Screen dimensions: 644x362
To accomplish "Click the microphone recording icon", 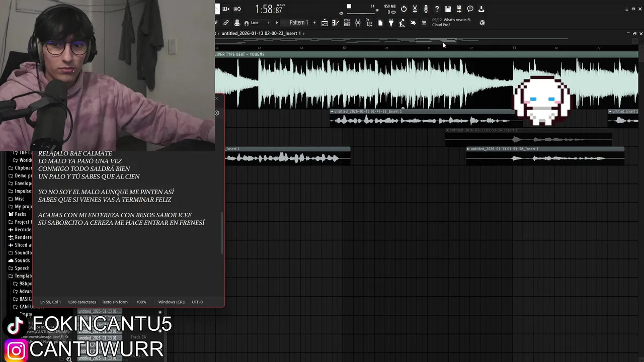I will point(426,9).
